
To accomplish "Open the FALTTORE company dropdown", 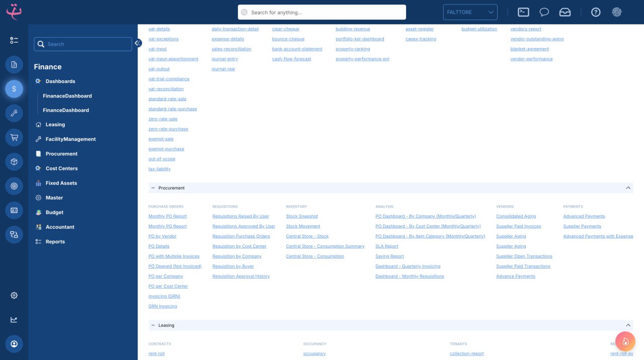I will (470, 12).
